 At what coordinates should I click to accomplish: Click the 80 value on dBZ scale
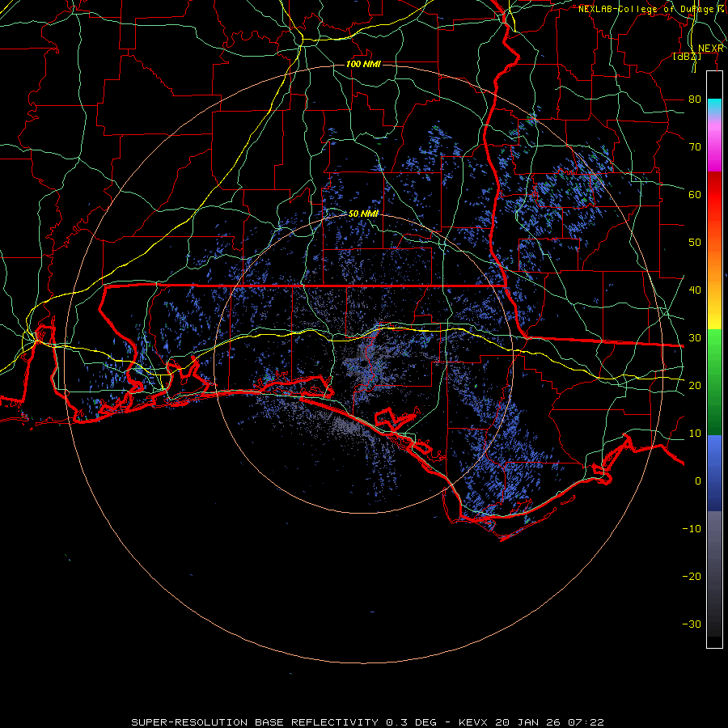coord(695,99)
